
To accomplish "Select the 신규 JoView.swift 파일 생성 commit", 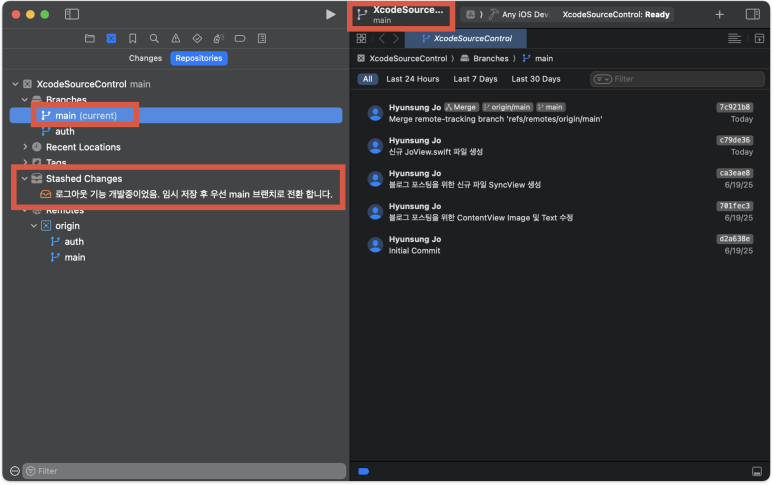I will (x=560, y=146).
